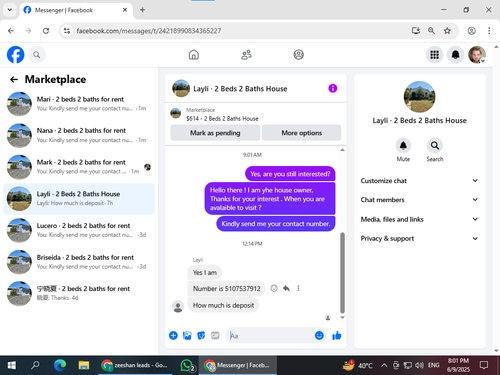500x375 pixels.
Task: Open the purple conversation info icon
Action: click(x=333, y=88)
